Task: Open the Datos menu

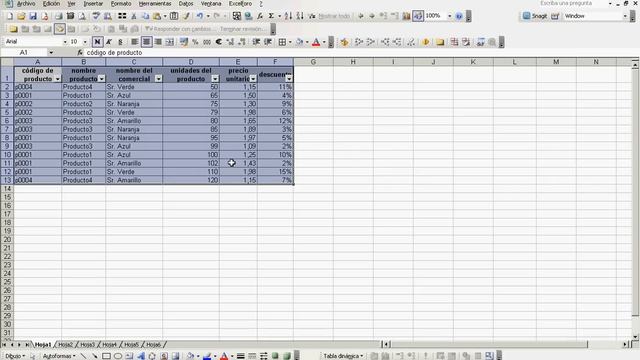Action: point(186,4)
